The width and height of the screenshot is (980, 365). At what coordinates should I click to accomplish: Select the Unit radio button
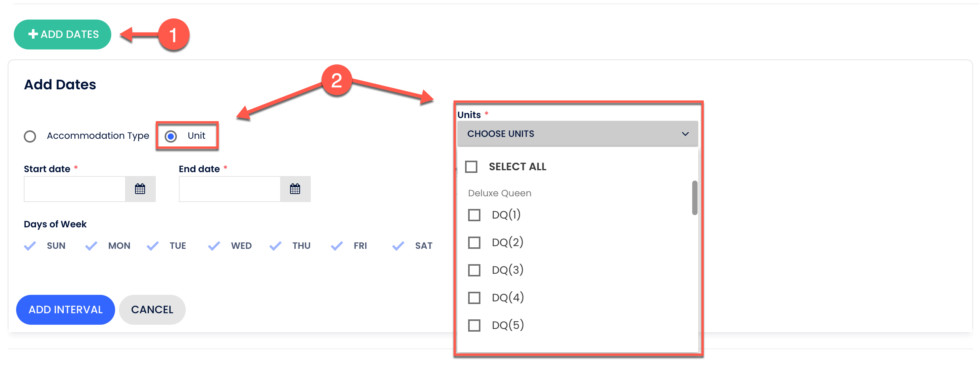[171, 136]
